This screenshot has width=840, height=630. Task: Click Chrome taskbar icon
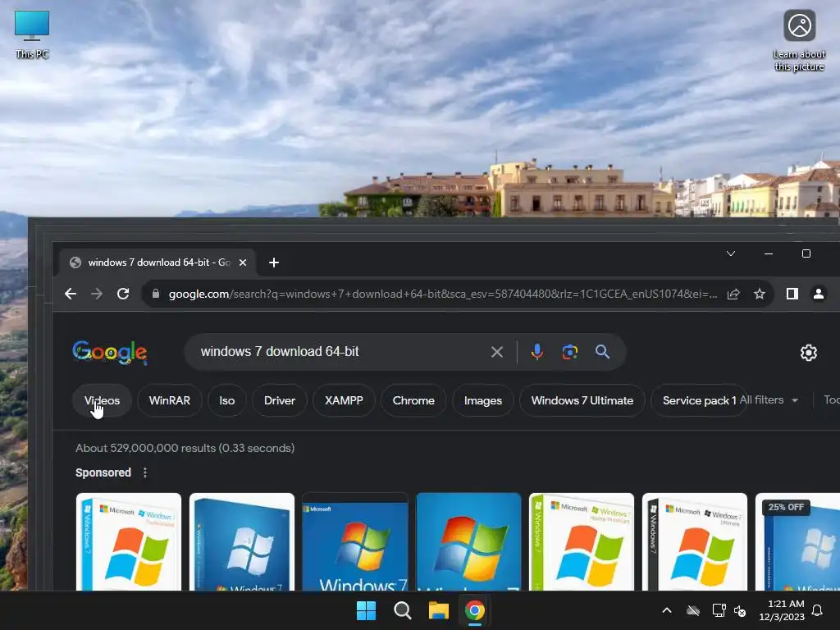pos(475,610)
